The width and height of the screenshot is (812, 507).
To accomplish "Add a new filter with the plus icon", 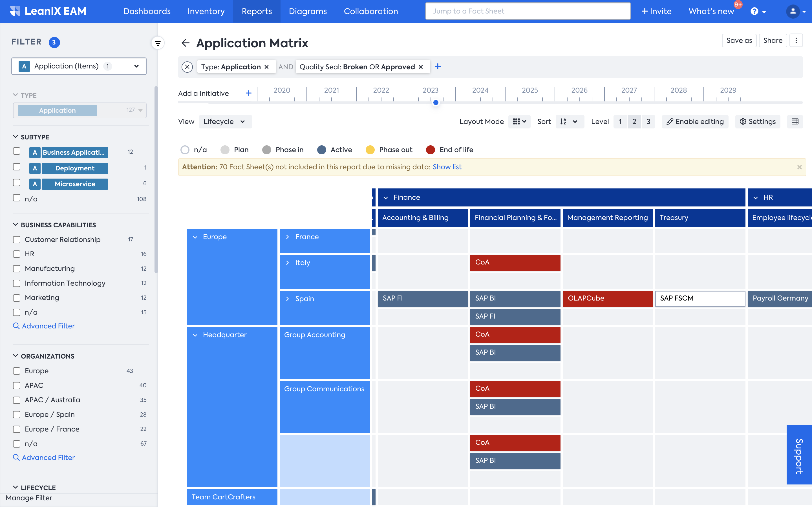I will pyautogui.click(x=438, y=67).
